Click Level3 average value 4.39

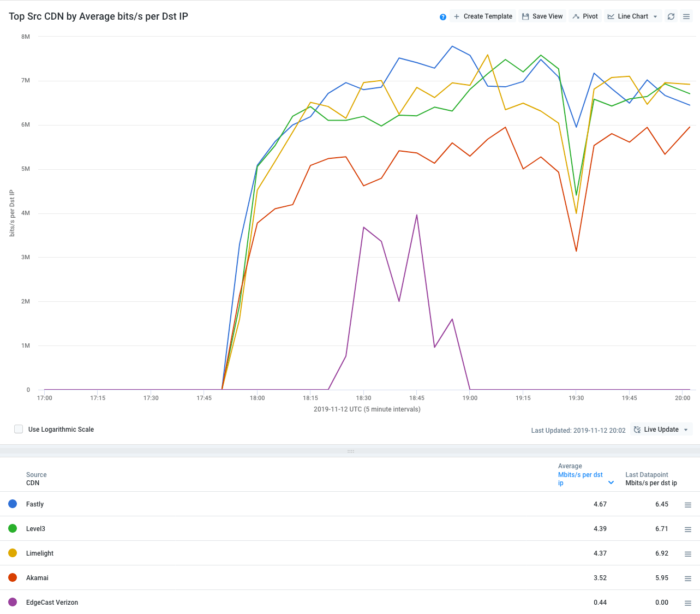tap(600, 529)
